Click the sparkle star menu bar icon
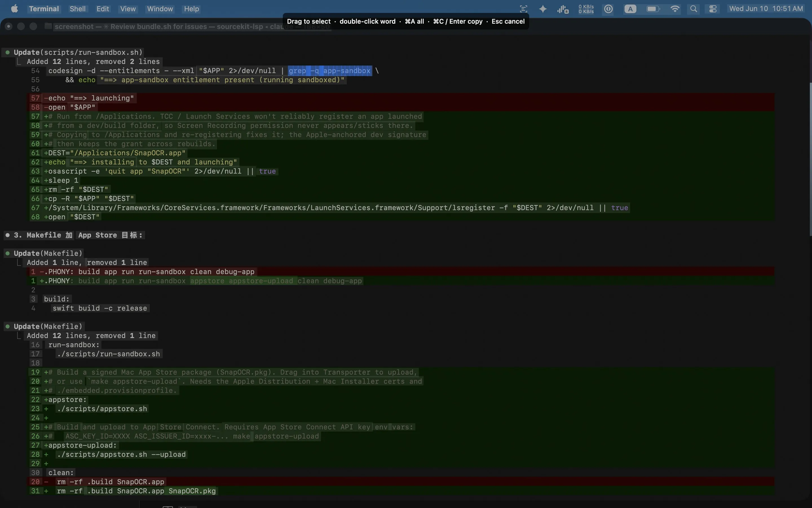This screenshot has width=812, height=508. pos(542,9)
